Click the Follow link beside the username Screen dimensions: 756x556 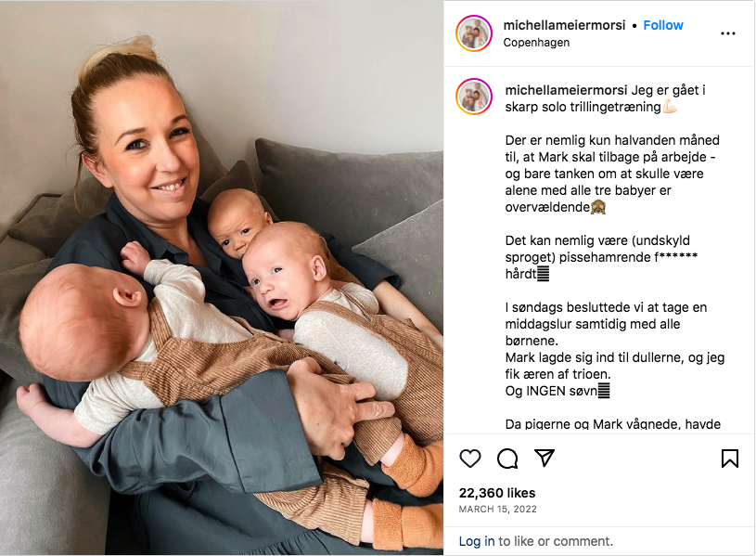pos(663,25)
